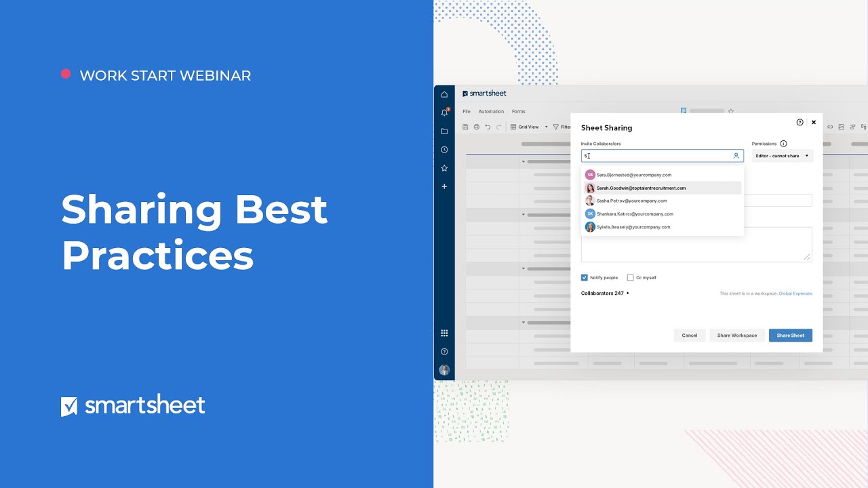
Task: Click the contact picker icon in the invite field
Action: (736, 156)
